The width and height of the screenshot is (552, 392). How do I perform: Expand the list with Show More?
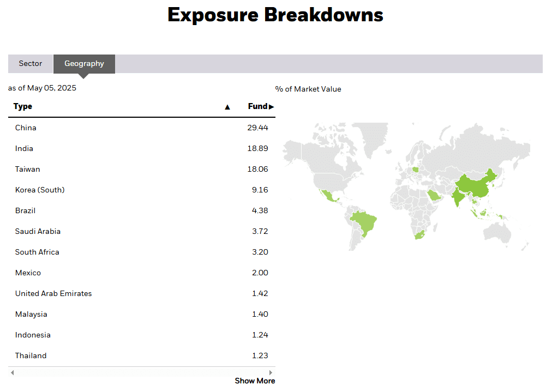click(255, 381)
